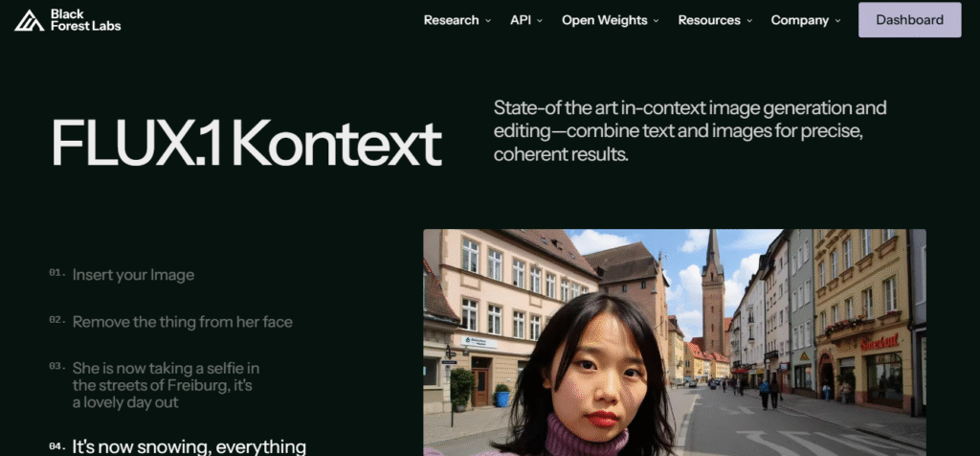The height and width of the screenshot is (456, 980).
Task: Click the Black Forest Labs wordmark text
Action: (x=85, y=20)
